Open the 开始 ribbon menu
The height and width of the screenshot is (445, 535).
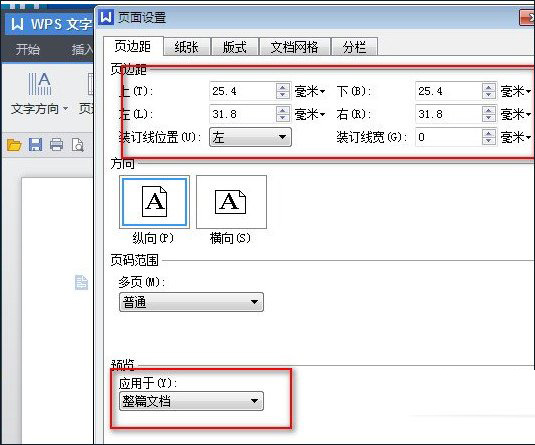tap(28, 49)
